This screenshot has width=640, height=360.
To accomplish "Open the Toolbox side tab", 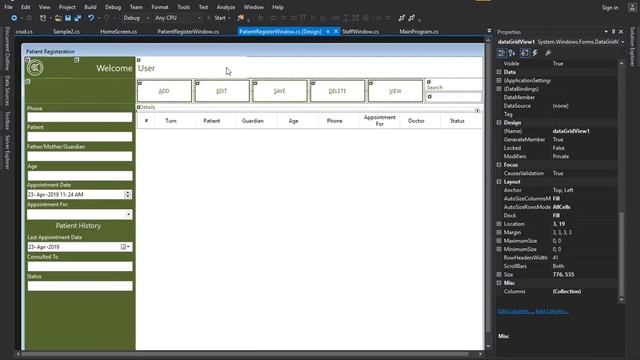I will click(7, 120).
